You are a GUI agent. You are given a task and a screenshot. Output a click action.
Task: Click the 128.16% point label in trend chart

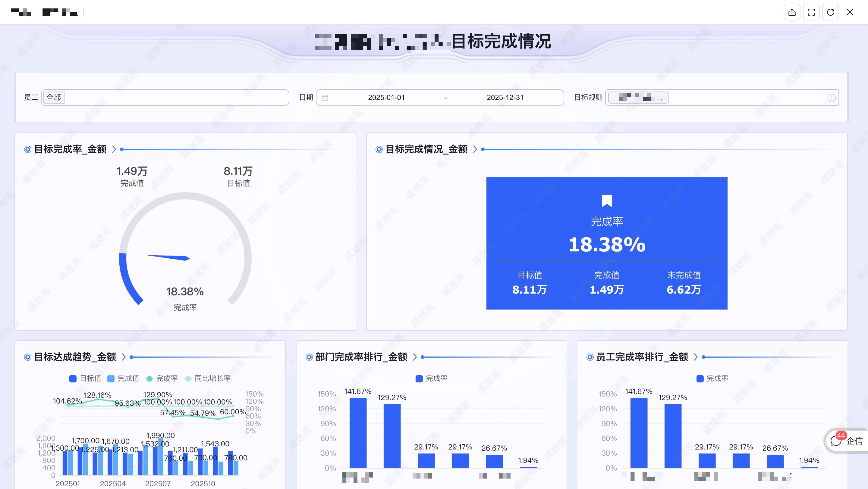[x=97, y=395]
